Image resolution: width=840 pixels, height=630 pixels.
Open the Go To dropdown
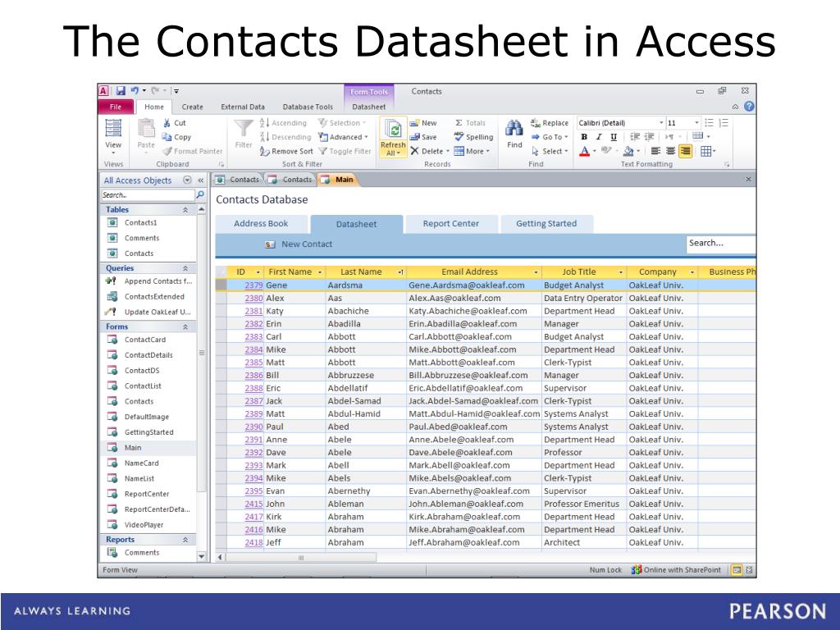(550, 137)
